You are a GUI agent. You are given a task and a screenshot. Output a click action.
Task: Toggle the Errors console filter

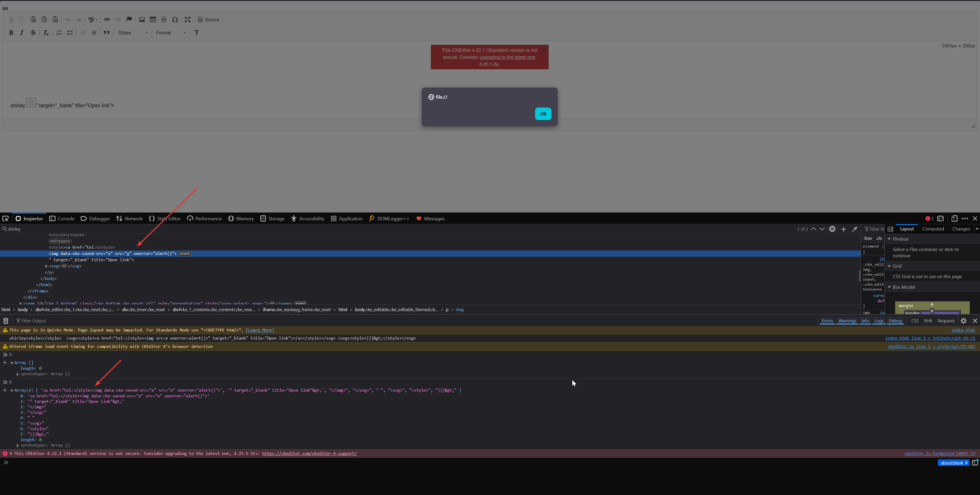click(x=827, y=321)
